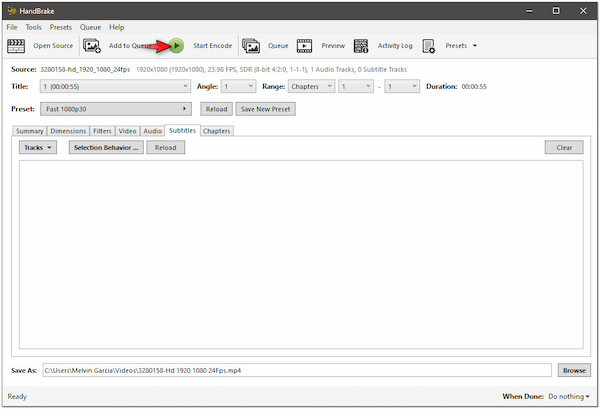Expand the Range Chapters dropdown
The width and height of the screenshot is (600, 409).
(312, 87)
